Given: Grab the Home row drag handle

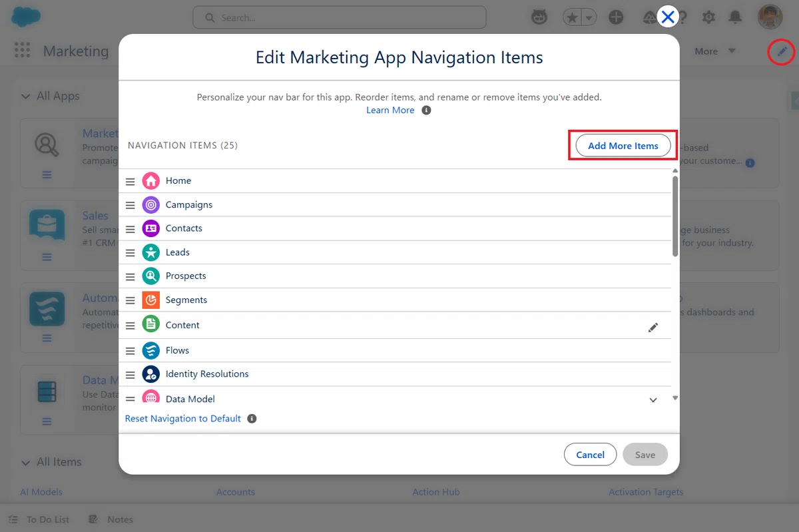Looking at the screenshot, I should click(x=131, y=181).
